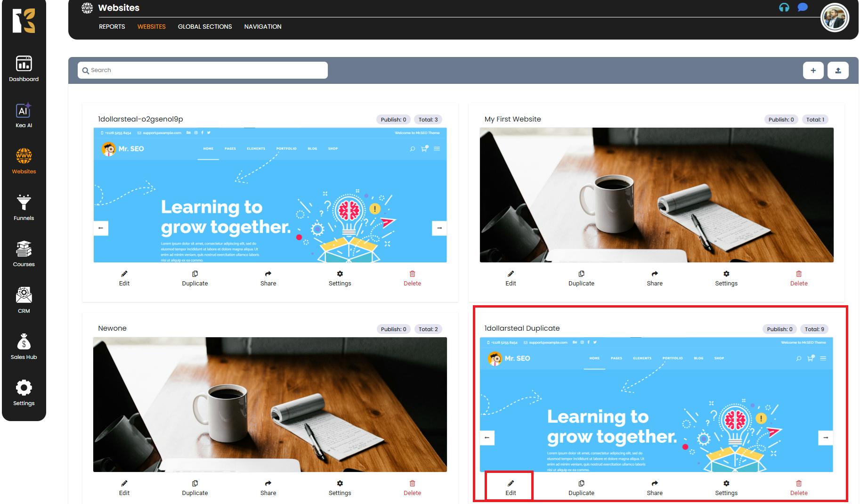Open the Funnels section in sidebar
This screenshot has height=504, width=860.
coord(24,208)
